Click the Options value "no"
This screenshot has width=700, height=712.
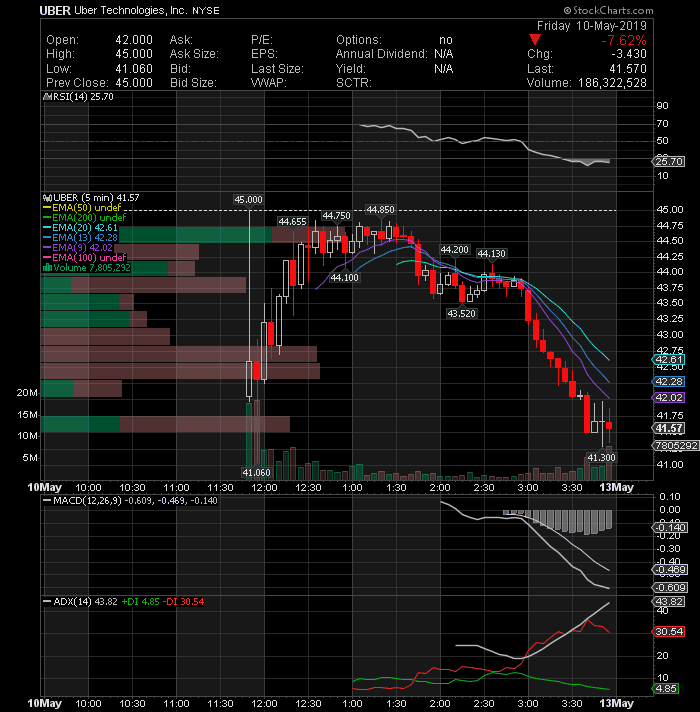446,40
